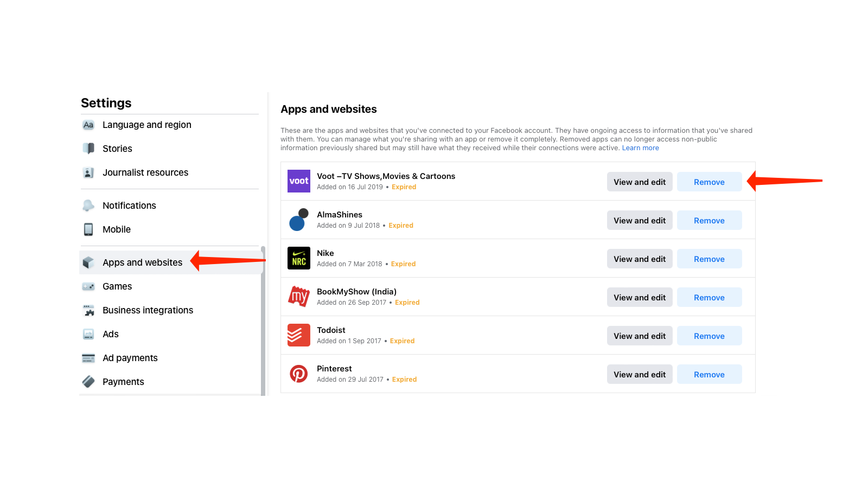868x488 pixels.
Task: Click the settings sidebar scrollbar
Action: (x=263, y=321)
